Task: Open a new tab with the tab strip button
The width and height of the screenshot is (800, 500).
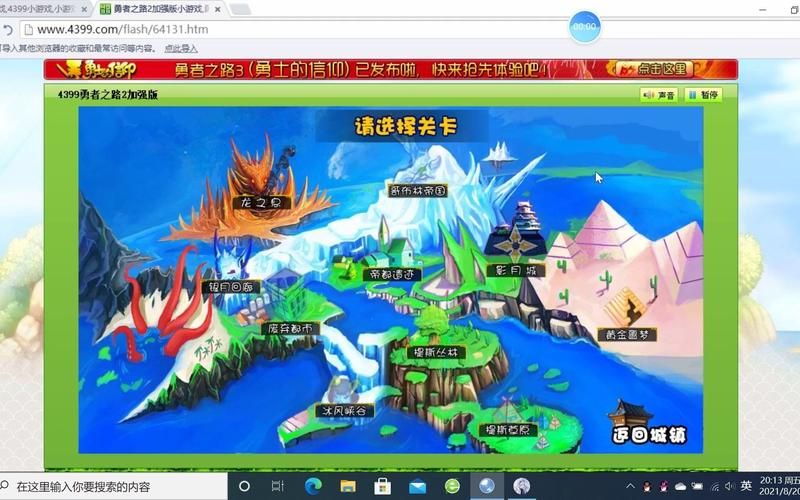Action: pos(240,9)
